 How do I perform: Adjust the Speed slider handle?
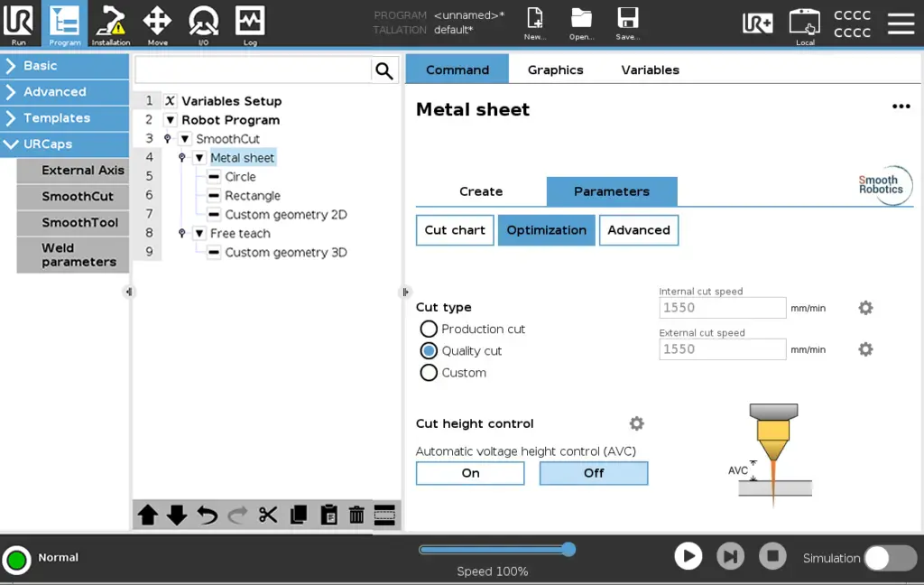(568, 550)
